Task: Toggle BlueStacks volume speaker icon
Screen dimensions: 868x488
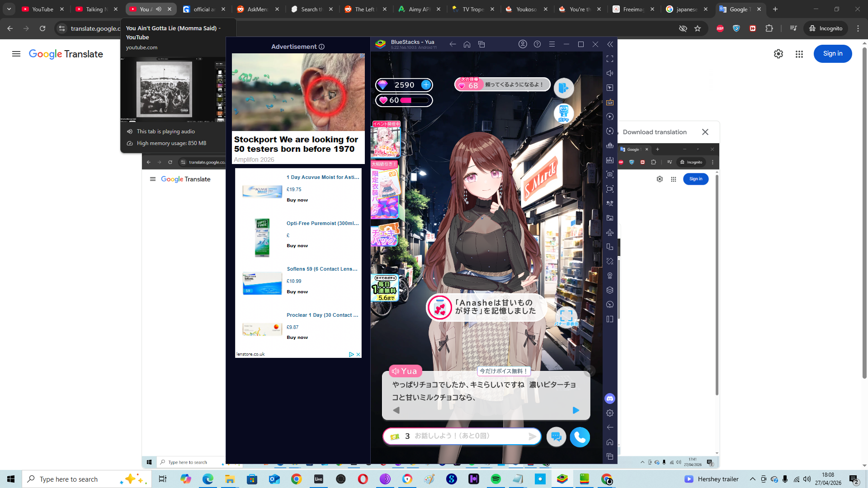Action: pyautogui.click(x=610, y=73)
